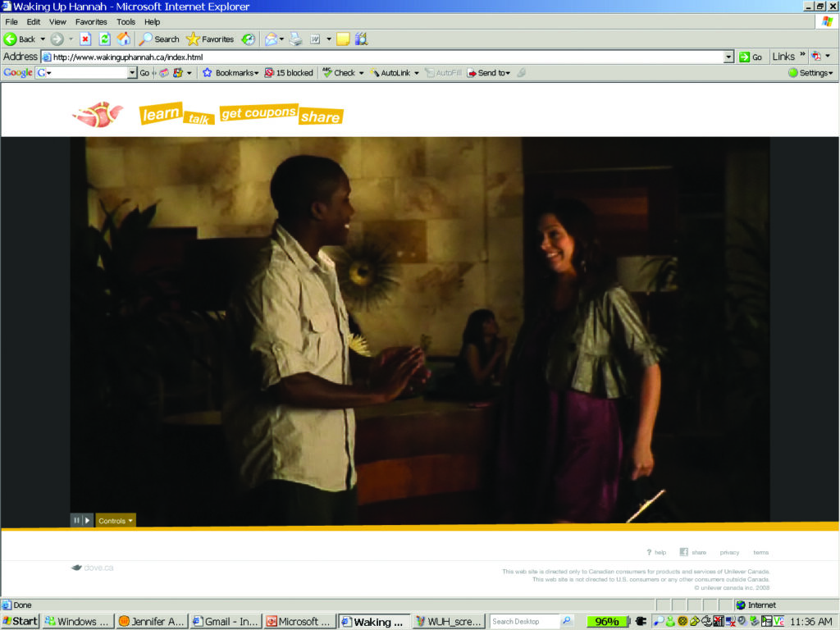Visit the dove.ca link
The width and height of the screenshot is (840, 630).
point(93,568)
